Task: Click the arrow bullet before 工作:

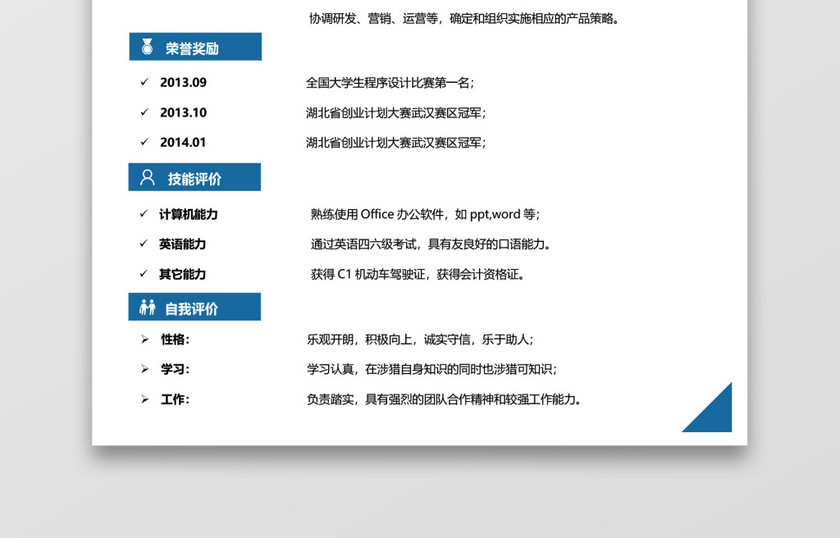Action: pyautogui.click(x=145, y=399)
